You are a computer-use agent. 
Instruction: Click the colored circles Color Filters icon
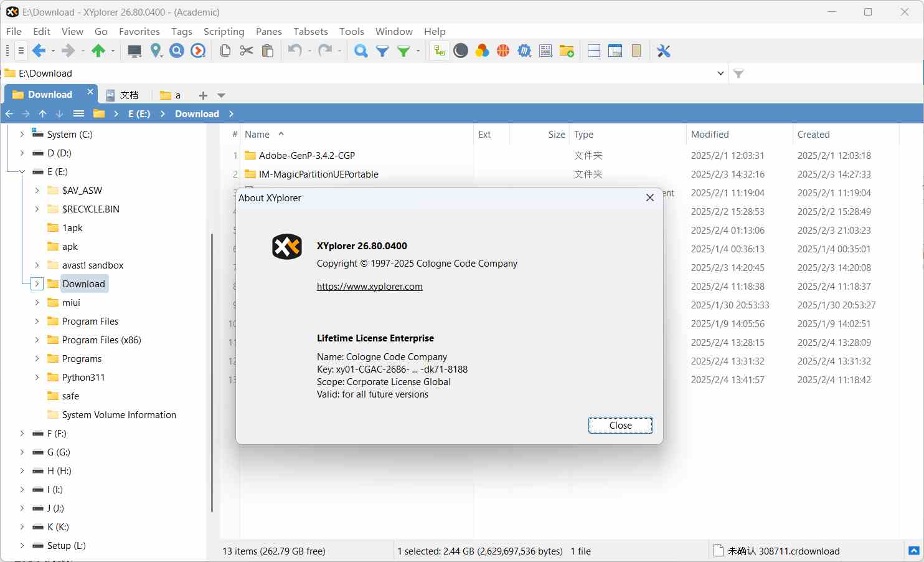point(482,51)
